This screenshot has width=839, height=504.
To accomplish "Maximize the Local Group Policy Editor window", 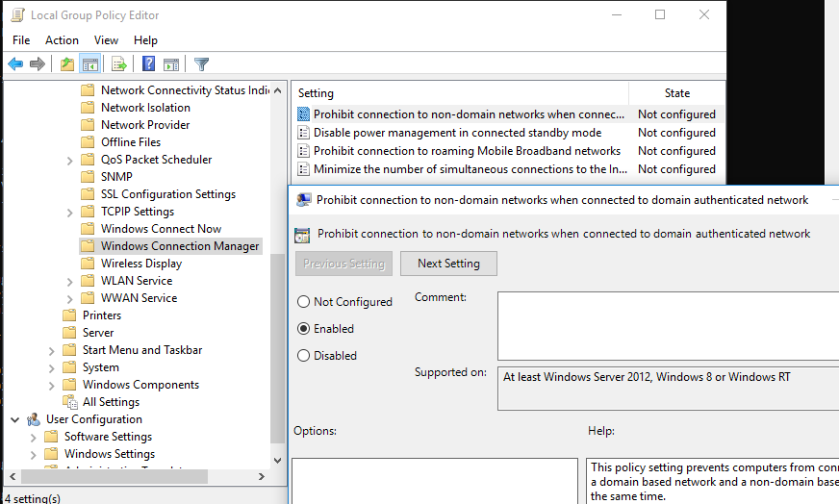I will (660, 15).
